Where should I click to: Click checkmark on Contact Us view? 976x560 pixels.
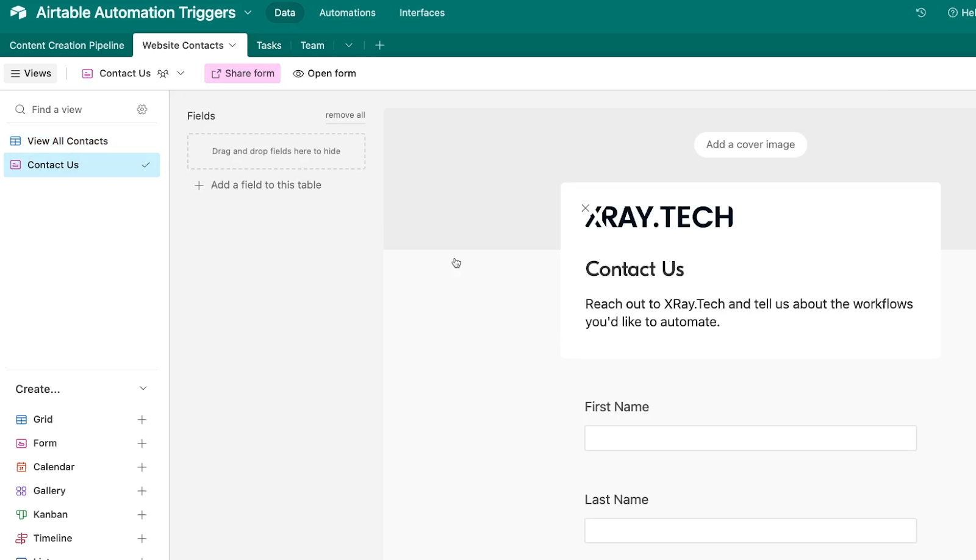coord(146,165)
